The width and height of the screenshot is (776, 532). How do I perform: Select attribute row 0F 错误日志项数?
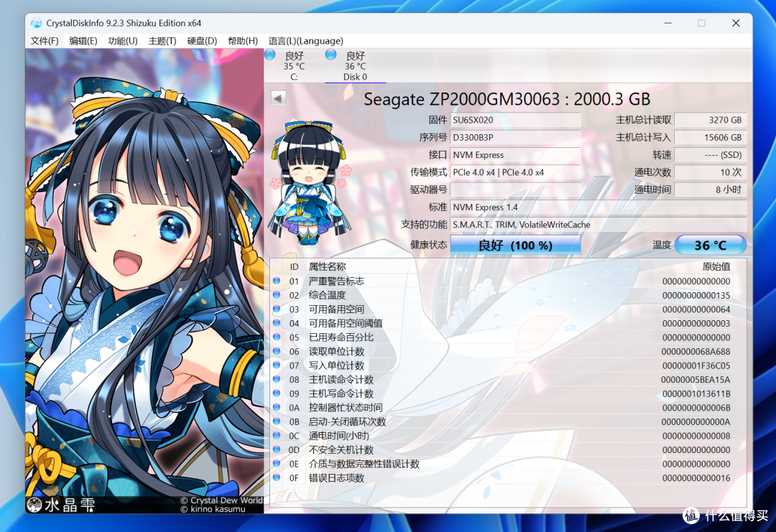[x=502, y=478]
